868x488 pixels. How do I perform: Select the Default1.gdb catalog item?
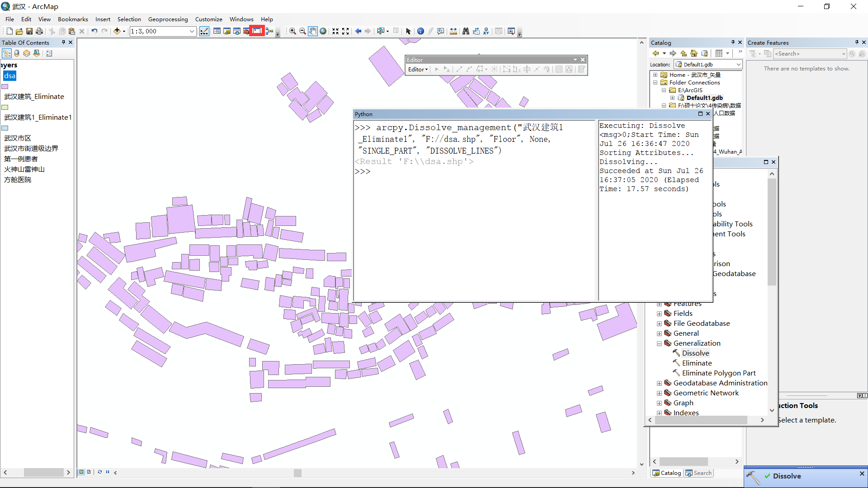[x=704, y=98]
